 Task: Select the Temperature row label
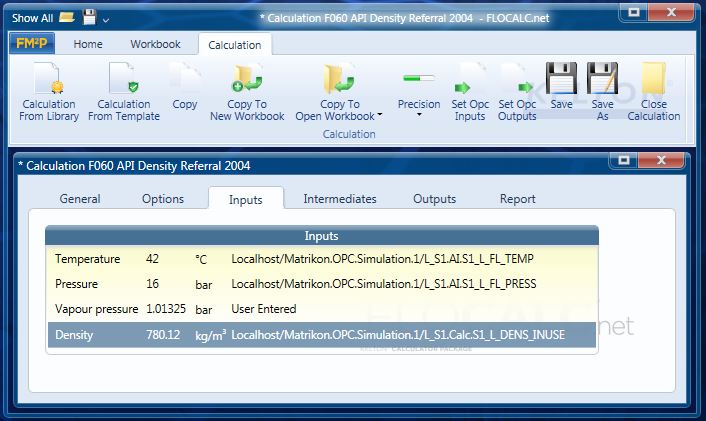point(88,259)
